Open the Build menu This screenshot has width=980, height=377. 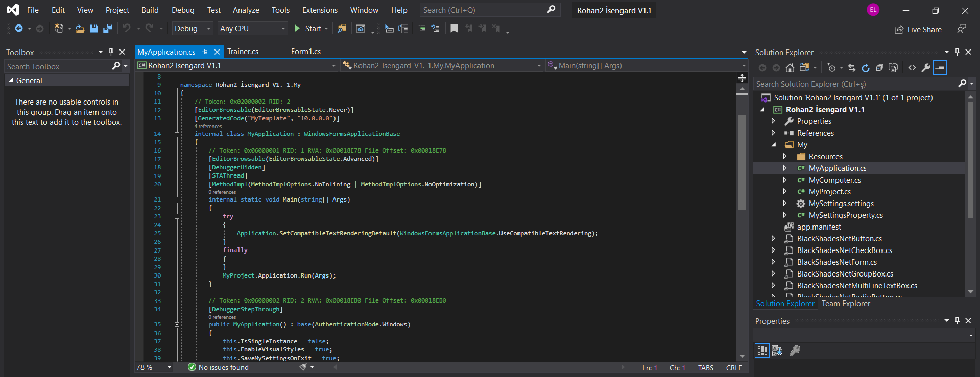click(150, 10)
